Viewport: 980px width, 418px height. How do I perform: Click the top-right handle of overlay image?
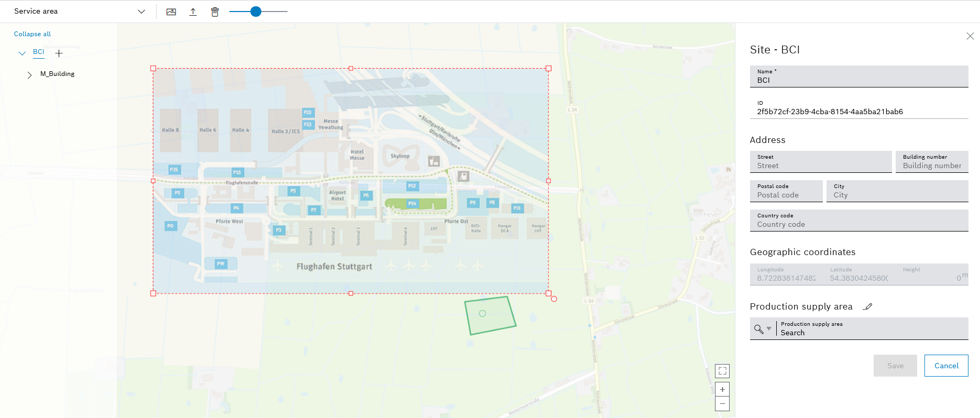click(x=548, y=68)
